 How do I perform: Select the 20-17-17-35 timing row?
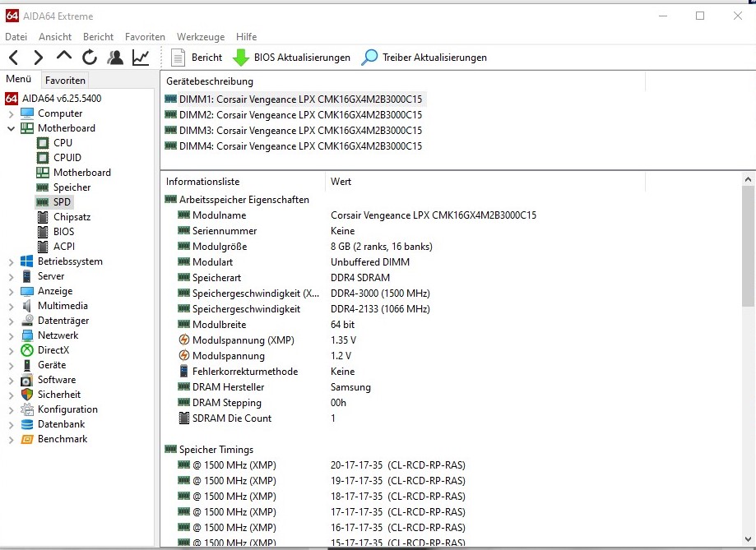point(321,465)
